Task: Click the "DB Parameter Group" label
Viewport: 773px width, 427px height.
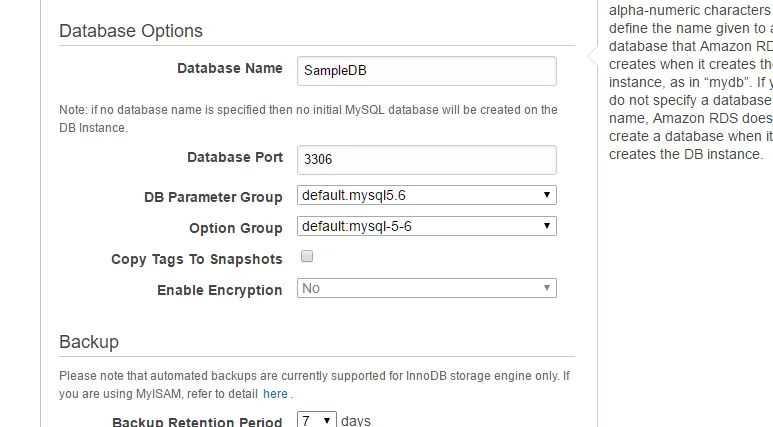Action: point(213,198)
